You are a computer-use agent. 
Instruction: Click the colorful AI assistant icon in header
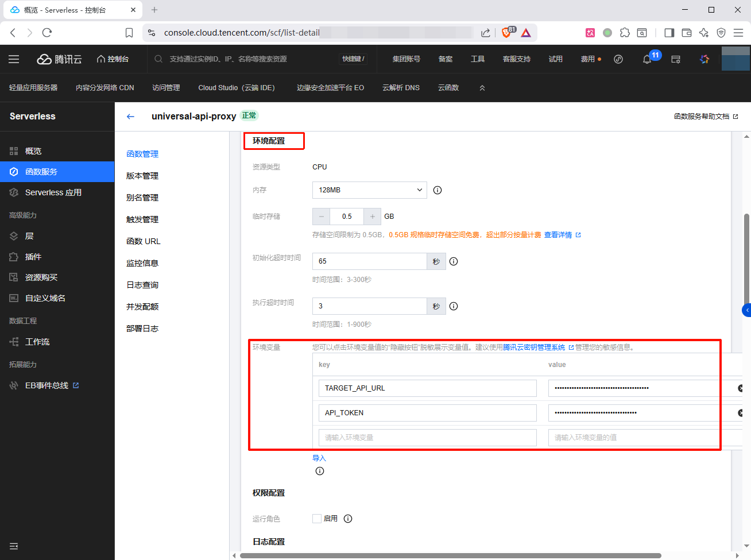click(x=704, y=59)
